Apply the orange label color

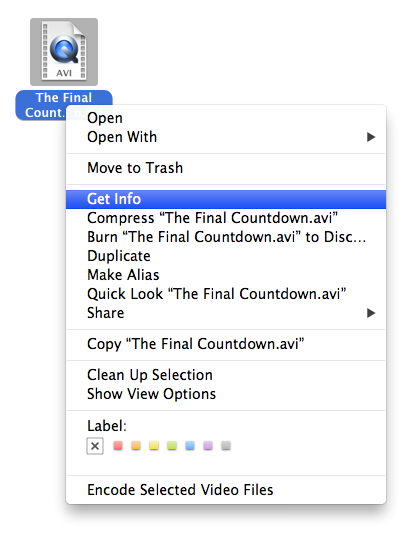136,446
